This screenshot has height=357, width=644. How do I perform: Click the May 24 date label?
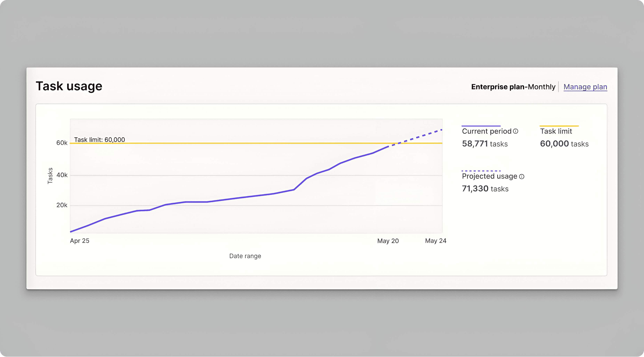point(436,241)
